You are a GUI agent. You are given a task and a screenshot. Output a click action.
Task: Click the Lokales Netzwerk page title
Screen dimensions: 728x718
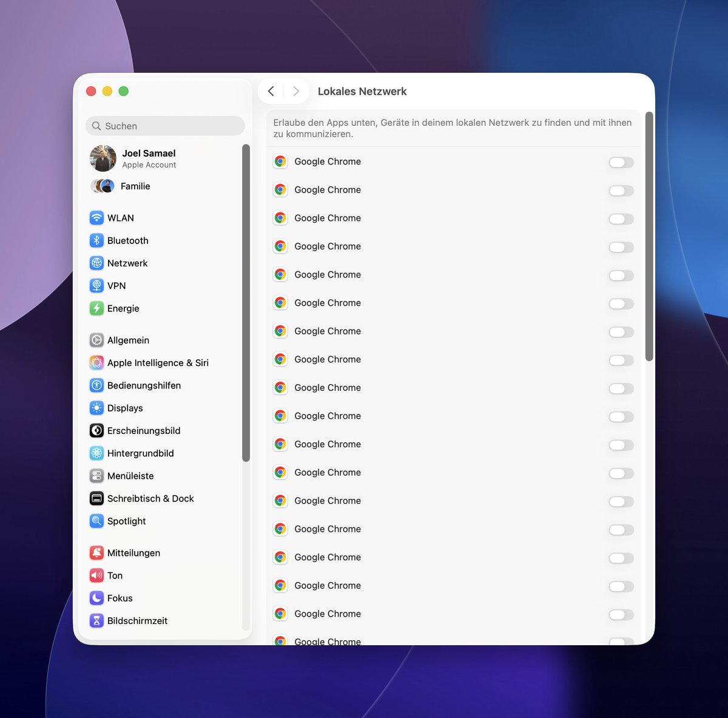tap(362, 91)
